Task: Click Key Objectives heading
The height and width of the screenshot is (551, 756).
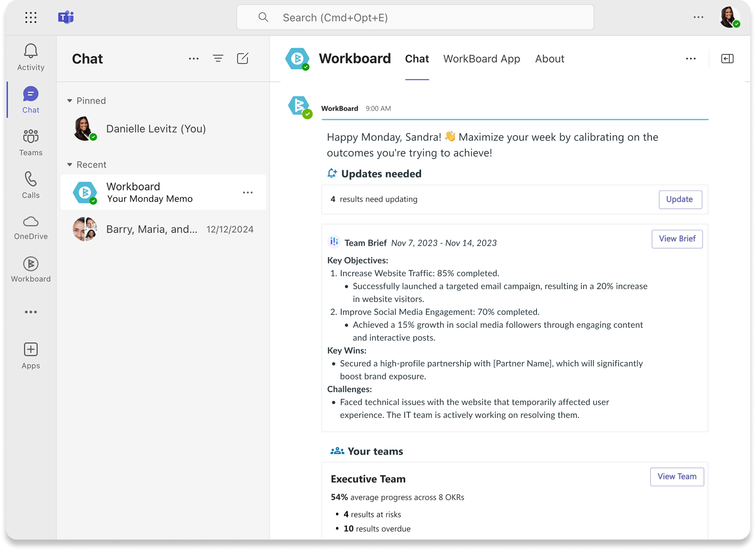Action: 357,260
